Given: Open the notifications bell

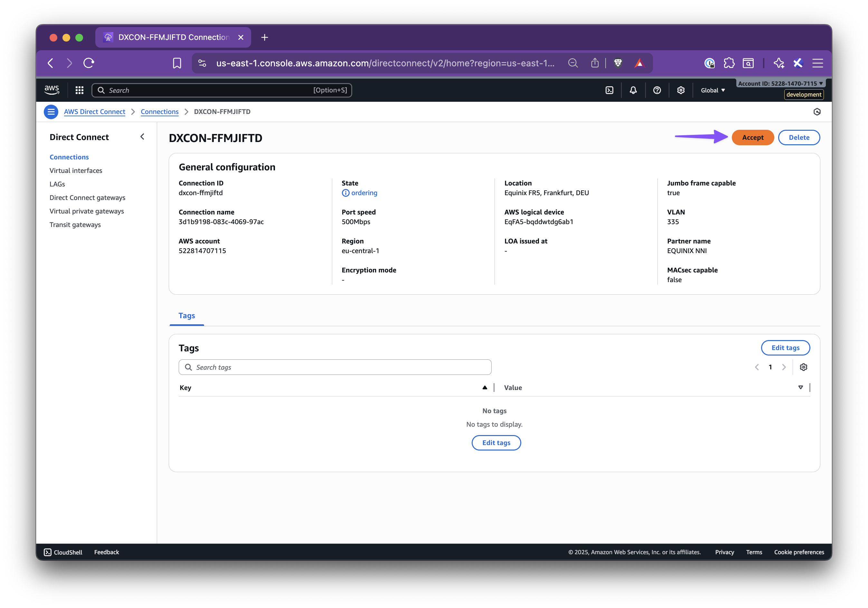Looking at the screenshot, I should tap(633, 90).
